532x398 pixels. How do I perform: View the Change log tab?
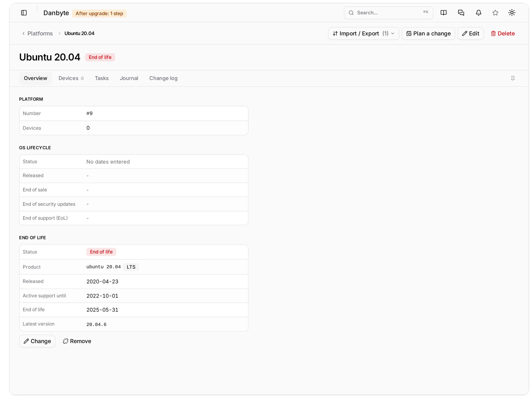click(163, 78)
